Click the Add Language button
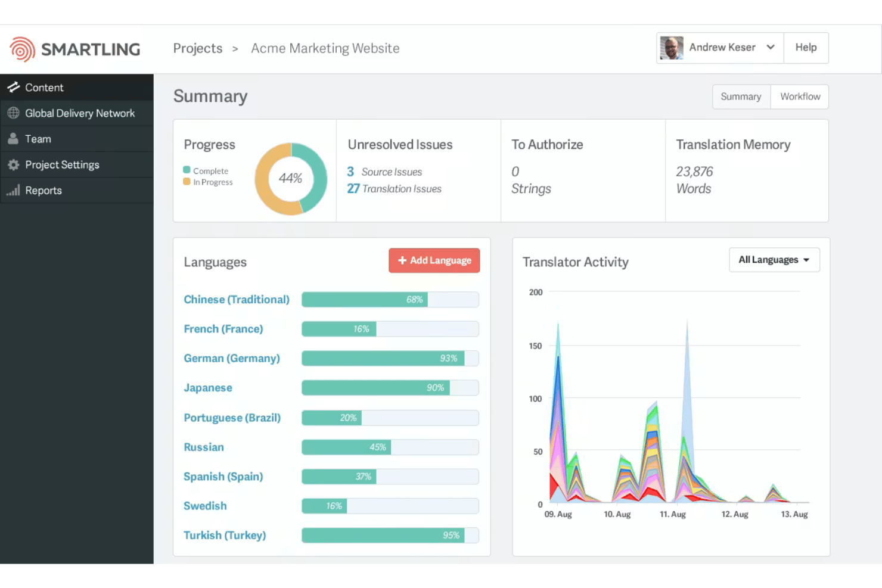The width and height of the screenshot is (882, 588). click(434, 260)
